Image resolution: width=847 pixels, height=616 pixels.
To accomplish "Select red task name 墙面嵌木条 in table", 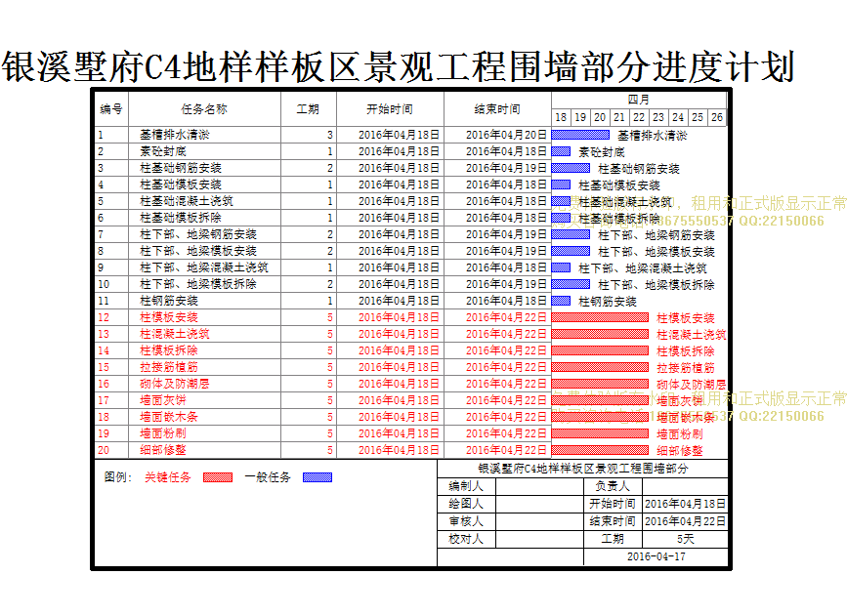I will 169,417.
